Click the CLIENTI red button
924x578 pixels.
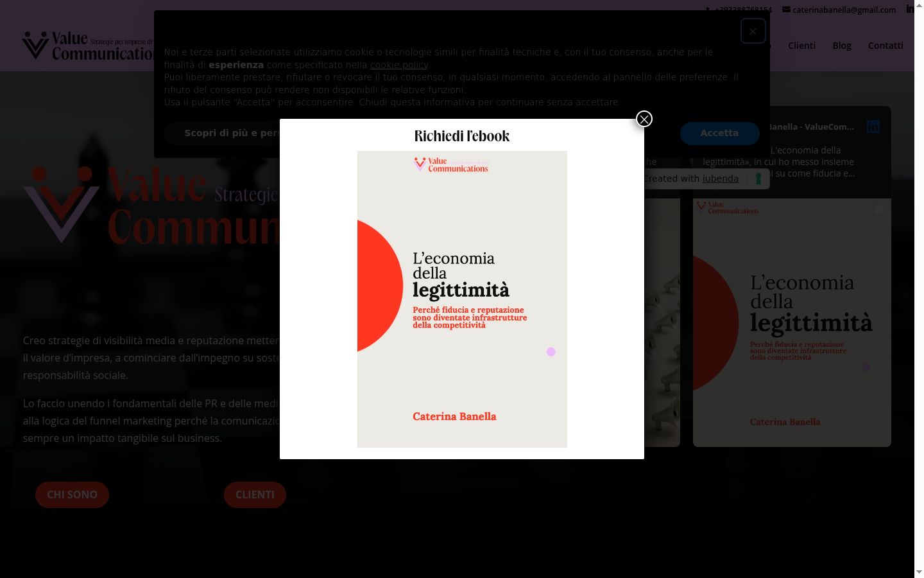pyautogui.click(x=255, y=495)
